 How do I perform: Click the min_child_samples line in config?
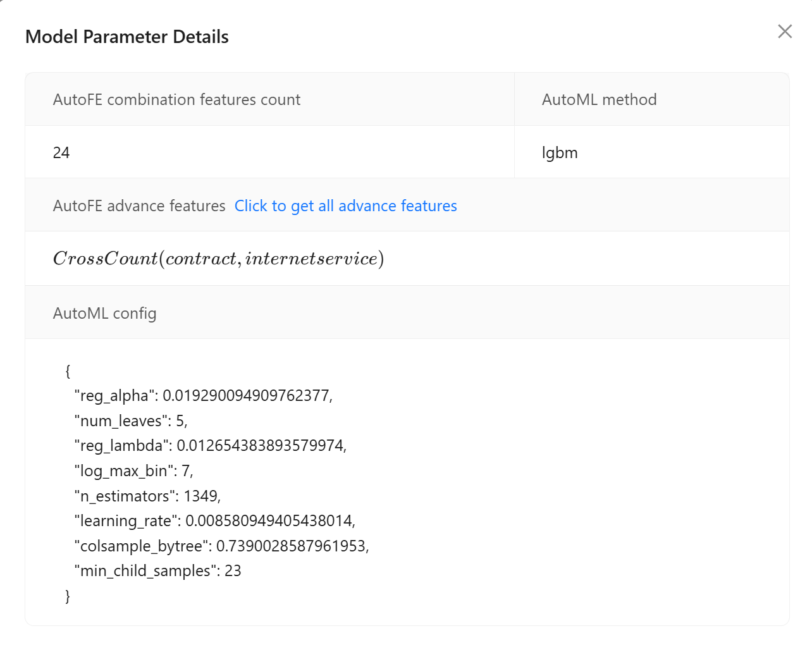click(157, 571)
